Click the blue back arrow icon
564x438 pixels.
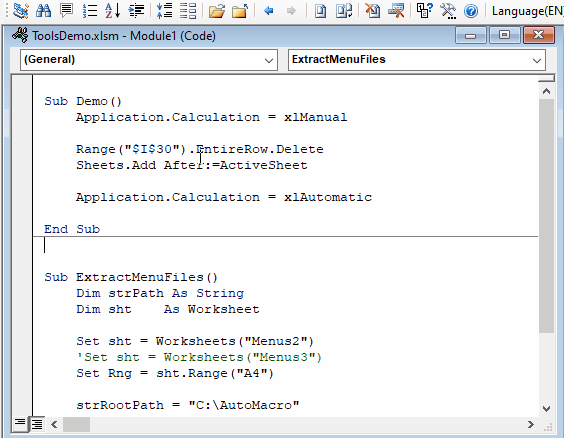(x=268, y=11)
